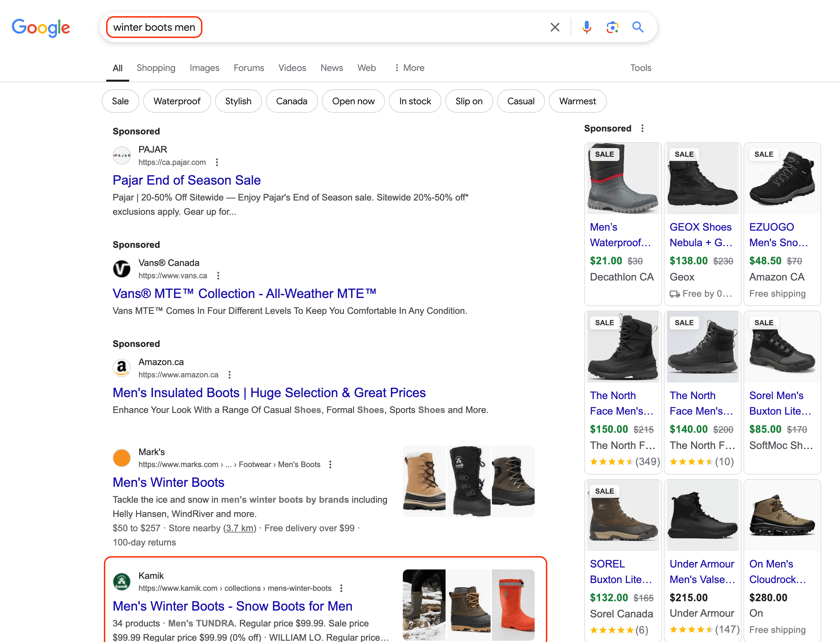Open Sponsored products options menu
840x642 pixels.
pyautogui.click(x=642, y=128)
